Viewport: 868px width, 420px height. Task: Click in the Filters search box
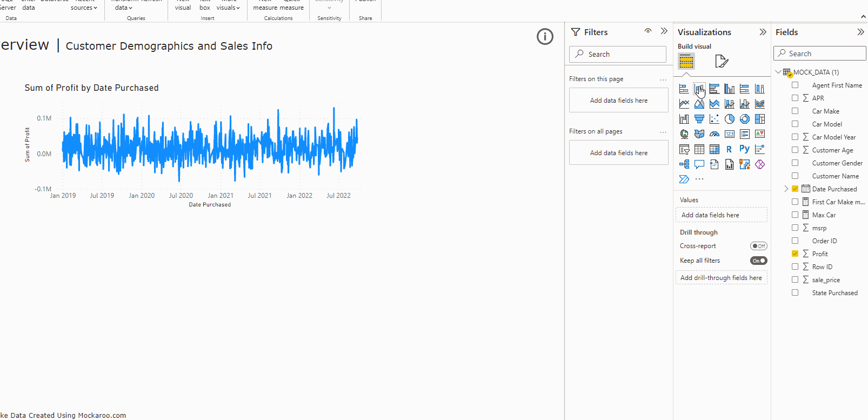[x=618, y=54]
